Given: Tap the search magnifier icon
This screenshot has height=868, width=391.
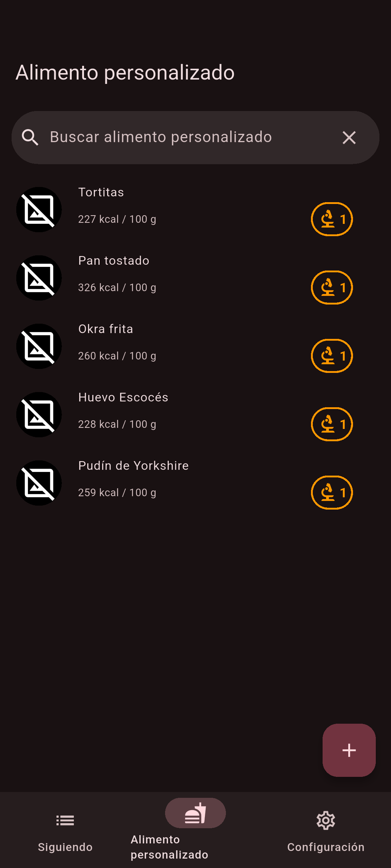Looking at the screenshot, I should coord(30,138).
